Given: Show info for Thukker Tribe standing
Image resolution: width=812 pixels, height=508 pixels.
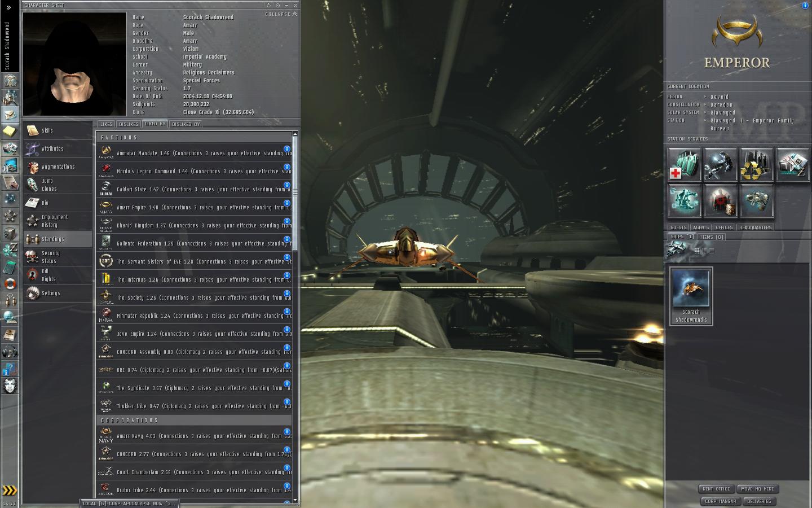Looking at the screenshot, I should point(287,402).
